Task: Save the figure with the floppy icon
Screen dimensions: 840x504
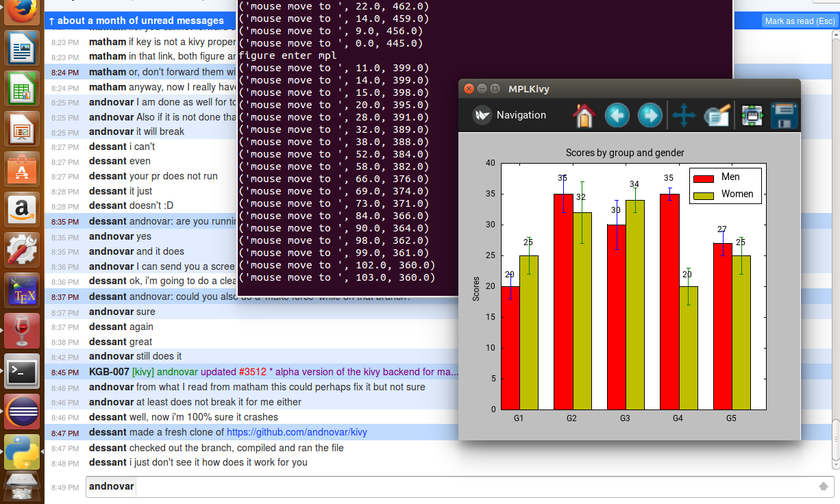Action: (785, 115)
